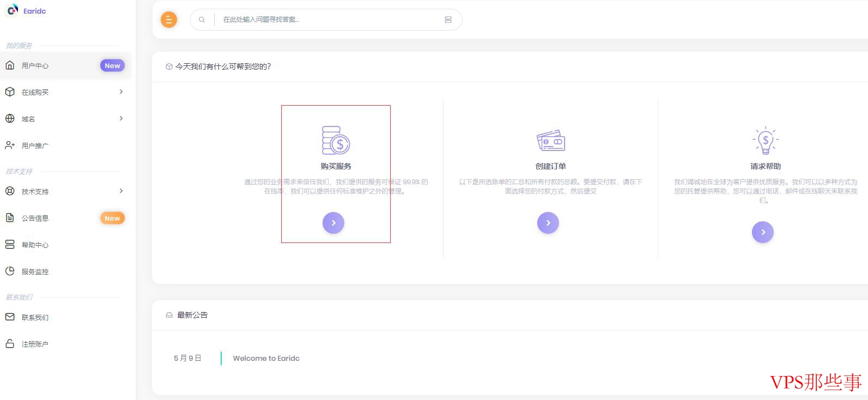Click the document icon beside 公告信息

[x=10, y=217]
